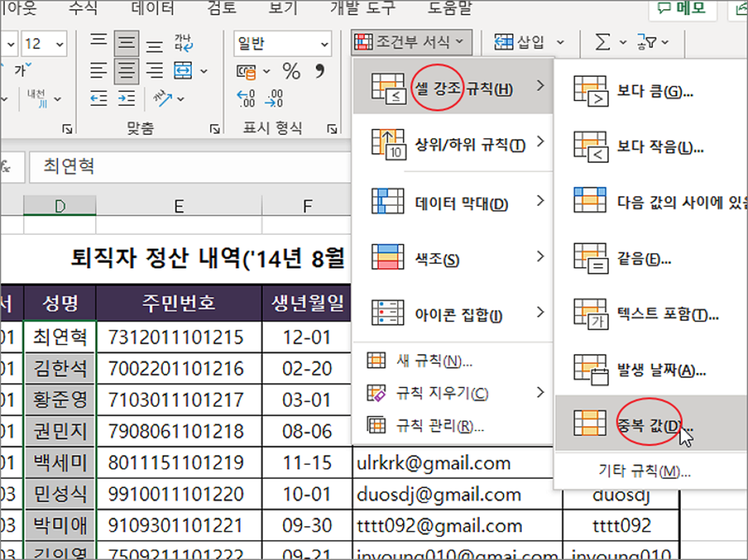Image resolution: width=748 pixels, height=560 pixels.
Task: Expand the 규칙 지우기(C) submenu
Action: tap(453, 393)
